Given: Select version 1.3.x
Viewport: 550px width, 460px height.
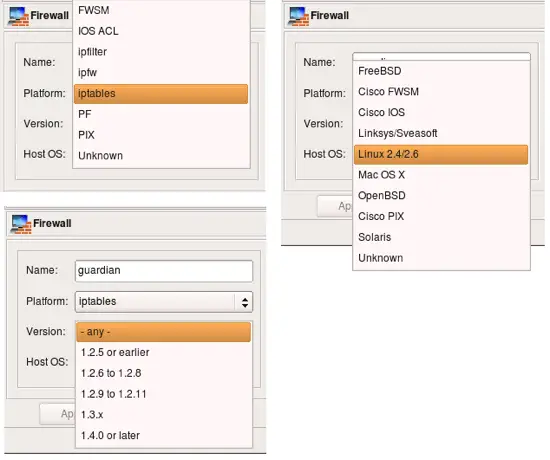Looking at the screenshot, I should coord(164,415).
